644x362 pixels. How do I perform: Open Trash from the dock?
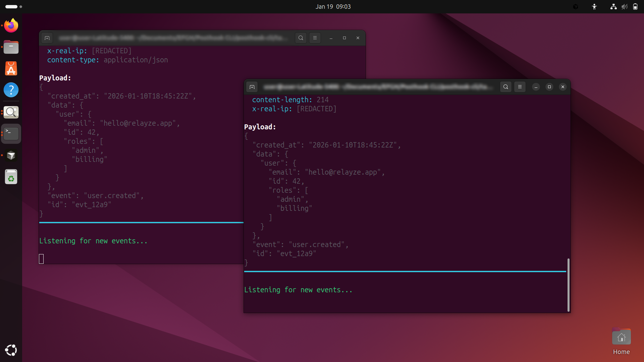point(11,177)
